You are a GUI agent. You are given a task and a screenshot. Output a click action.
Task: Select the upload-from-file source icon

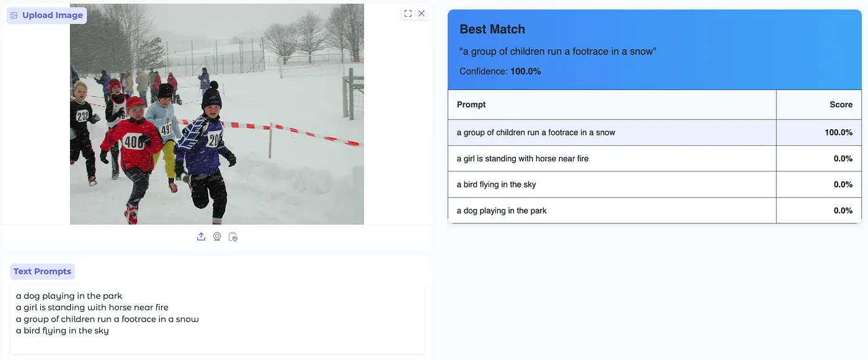point(201,236)
